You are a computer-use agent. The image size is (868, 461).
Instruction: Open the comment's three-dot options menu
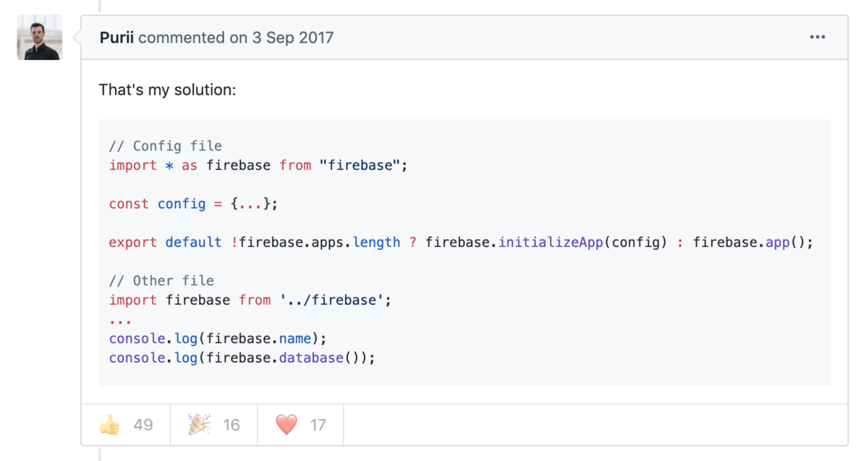[x=817, y=38]
